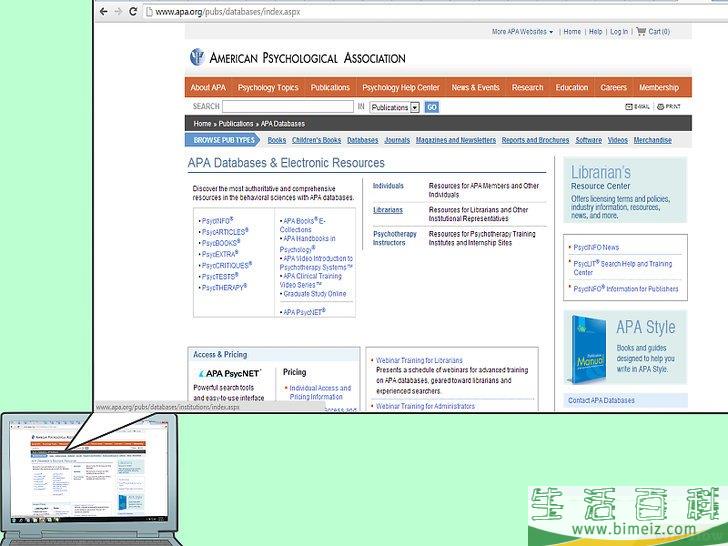
Task: Open the Publications nav menu
Action: click(330, 87)
